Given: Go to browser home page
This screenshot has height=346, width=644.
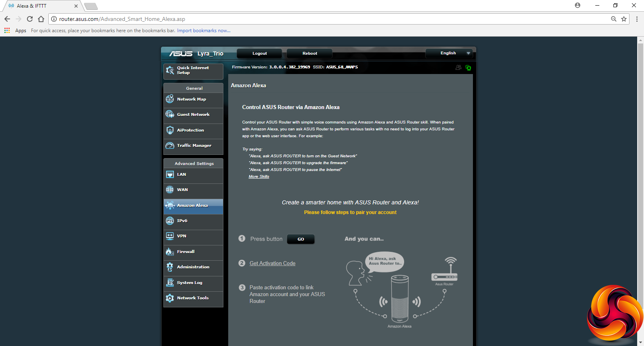Looking at the screenshot, I should (41, 19).
